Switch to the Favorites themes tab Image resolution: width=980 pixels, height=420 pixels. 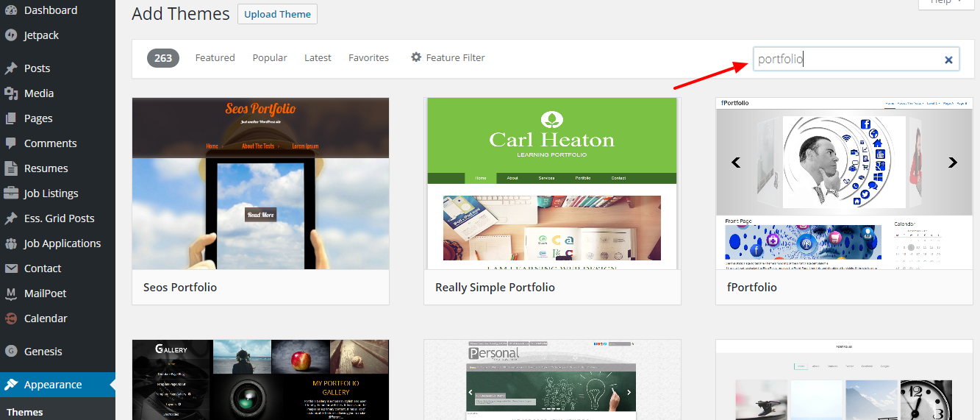[x=368, y=57]
